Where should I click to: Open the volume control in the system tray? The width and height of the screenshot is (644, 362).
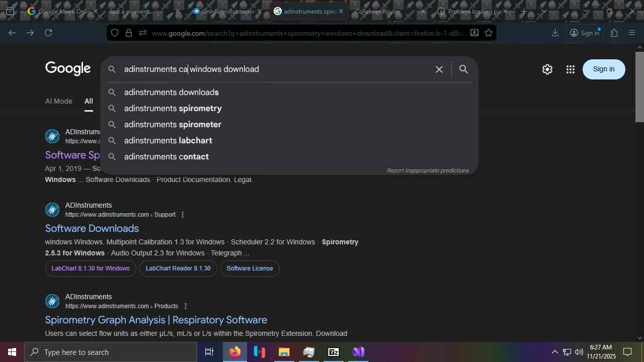pyautogui.click(x=579, y=352)
